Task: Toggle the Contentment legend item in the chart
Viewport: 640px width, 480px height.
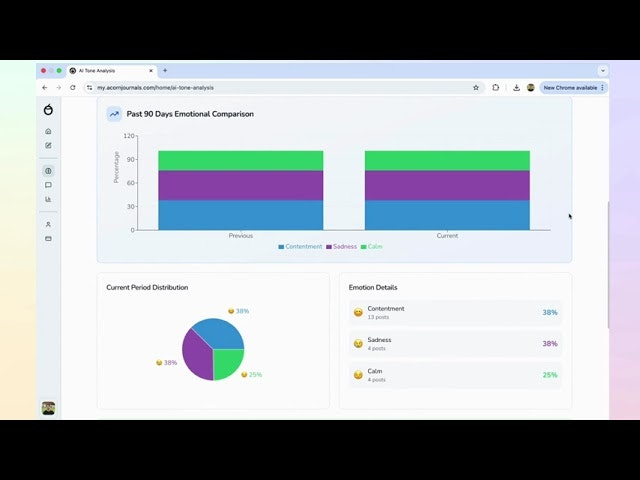Action: pos(300,246)
